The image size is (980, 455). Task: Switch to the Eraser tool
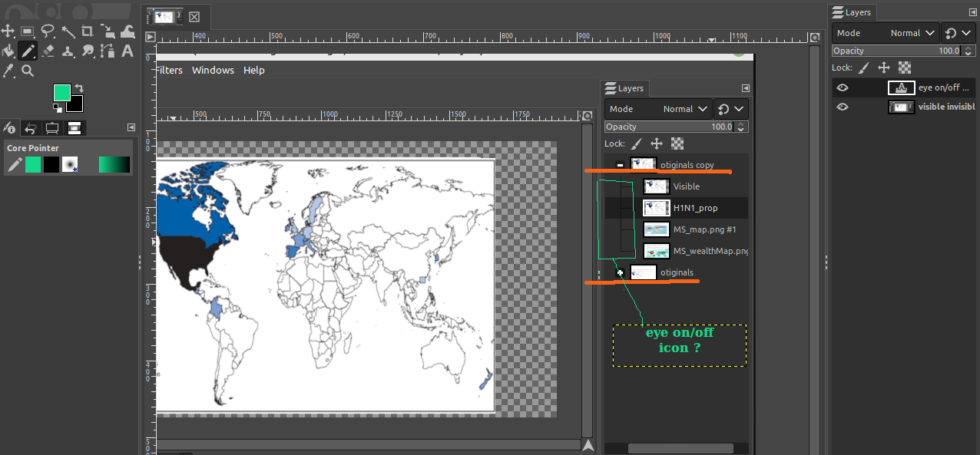point(48,51)
